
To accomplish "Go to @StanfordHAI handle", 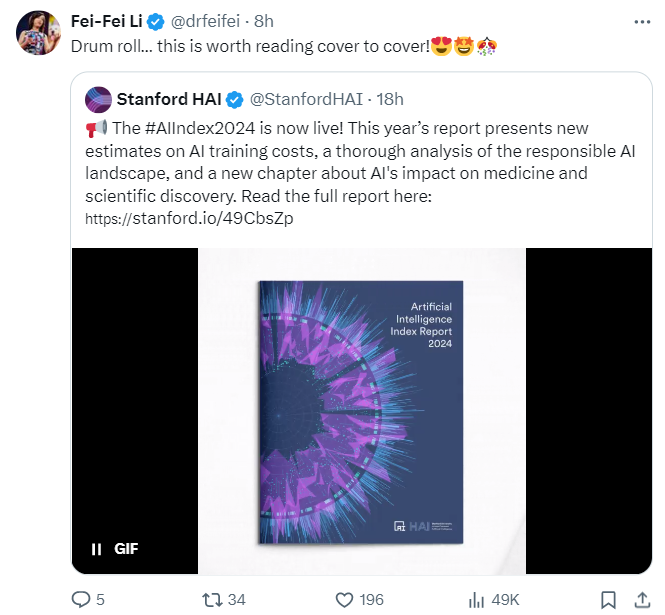I will coord(305,99).
